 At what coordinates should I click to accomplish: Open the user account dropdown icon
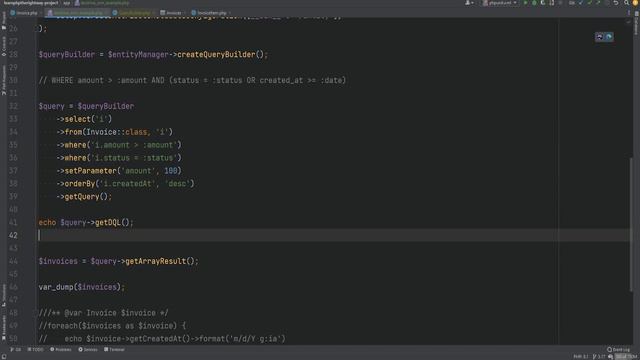(469, 3)
